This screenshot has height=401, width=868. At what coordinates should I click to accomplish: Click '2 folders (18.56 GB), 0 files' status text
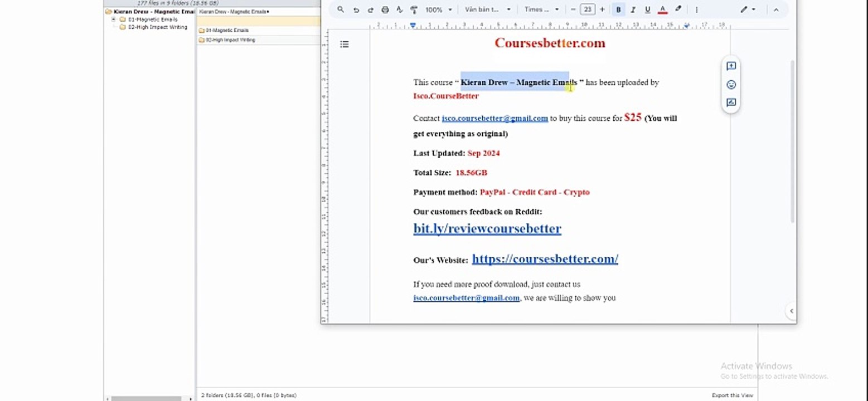tap(249, 395)
